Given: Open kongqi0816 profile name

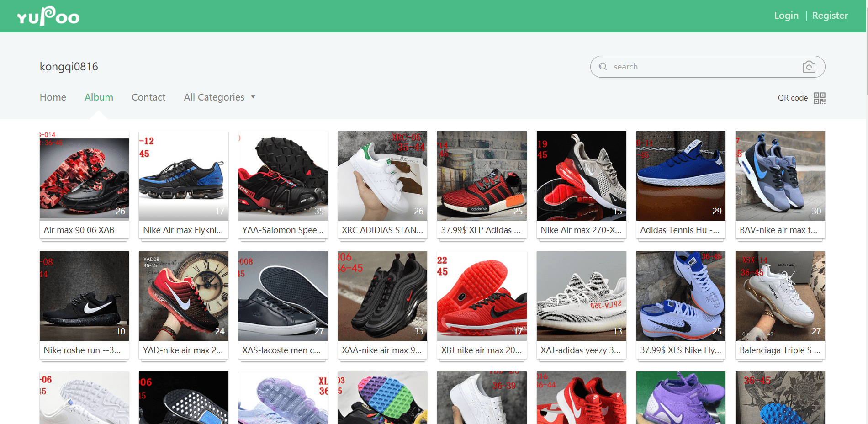Looking at the screenshot, I should point(69,67).
